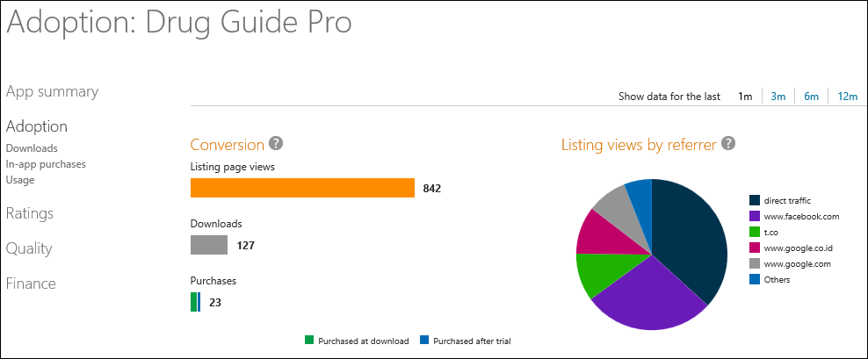This screenshot has width=868, height=359.
Task: Click the green t.co legend swatch
Action: (754, 232)
